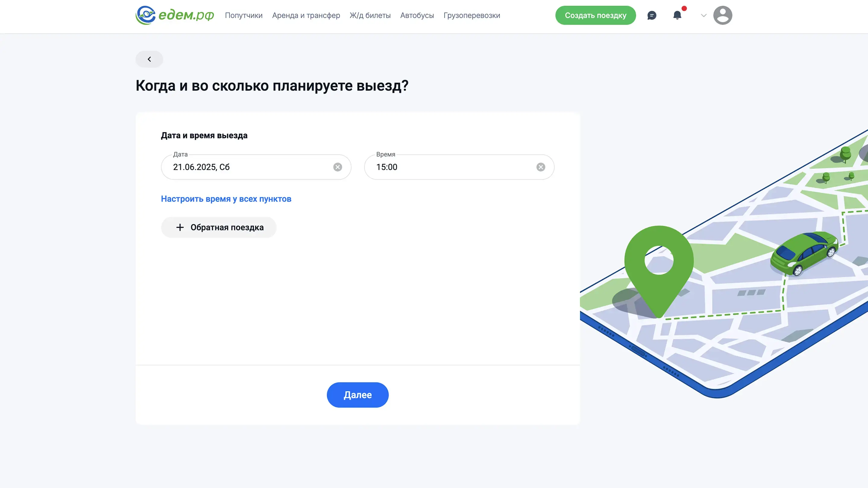Add an Обратная поездка return trip
This screenshot has height=488, width=868.
tap(227, 227)
